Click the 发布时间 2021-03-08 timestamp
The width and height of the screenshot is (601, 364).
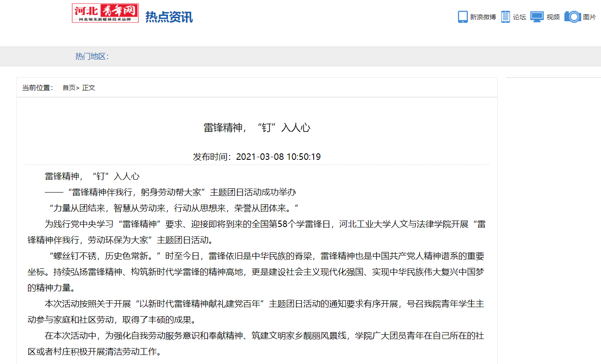point(257,156)
